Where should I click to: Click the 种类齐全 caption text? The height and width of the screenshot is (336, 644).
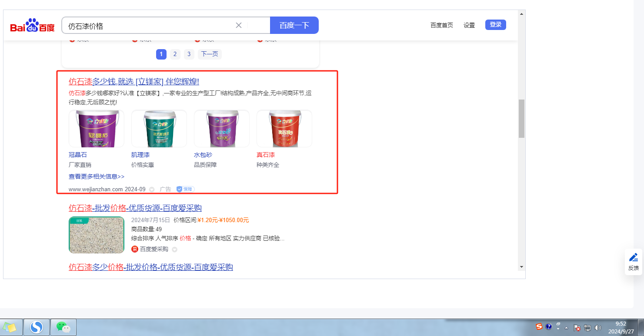point(268,165)
